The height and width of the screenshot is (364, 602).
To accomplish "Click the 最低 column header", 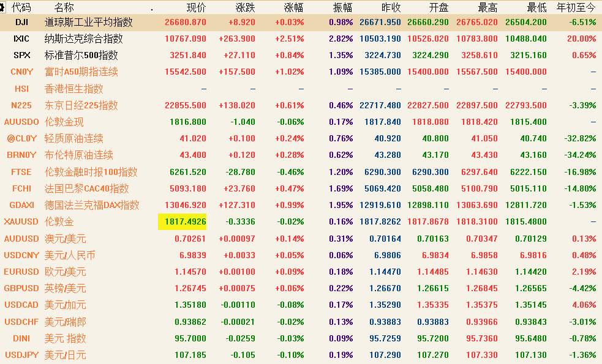I will (536, 7).
